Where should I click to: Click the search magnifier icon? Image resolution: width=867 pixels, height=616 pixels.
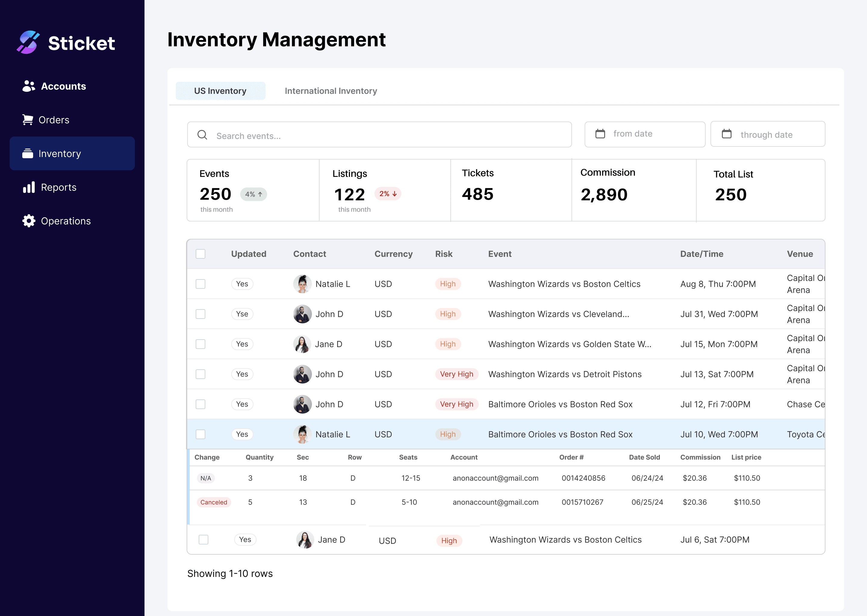(202, 135)
